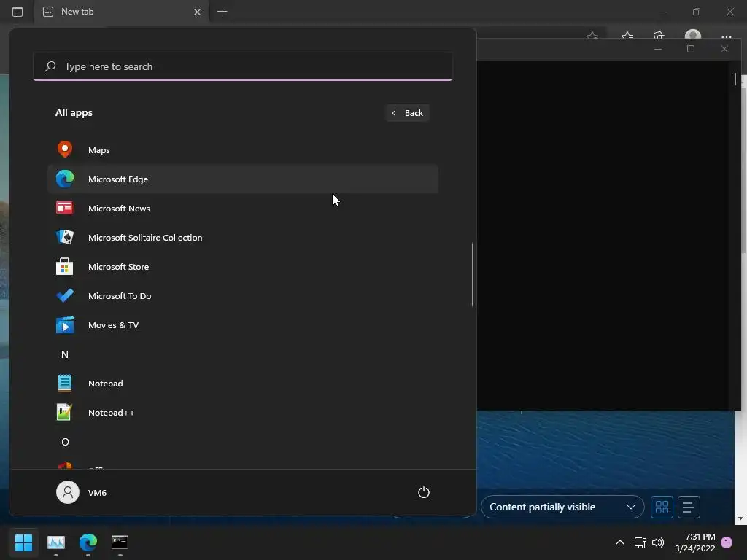Viewport: 747px width, 560px height.
Task: Click the Back button in All apps
Action: (407, 113)
